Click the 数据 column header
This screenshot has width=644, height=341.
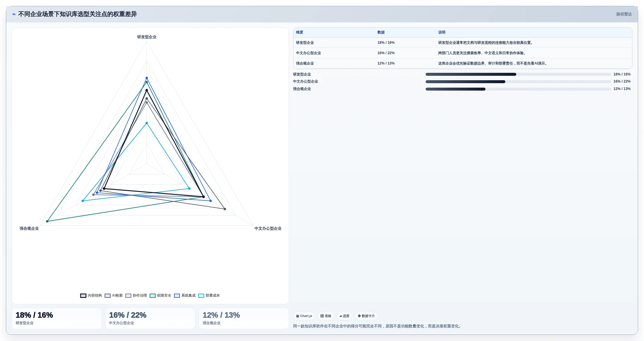click(x=381, y=32)
